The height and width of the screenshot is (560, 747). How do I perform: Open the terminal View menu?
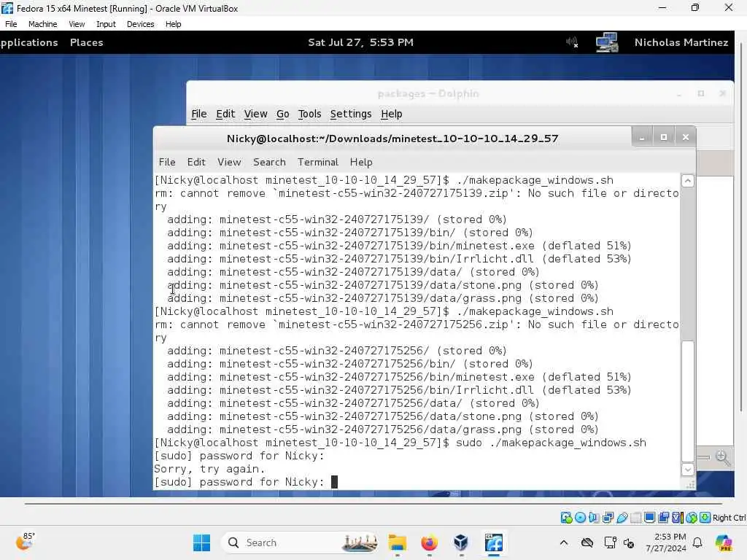(229, 162)
